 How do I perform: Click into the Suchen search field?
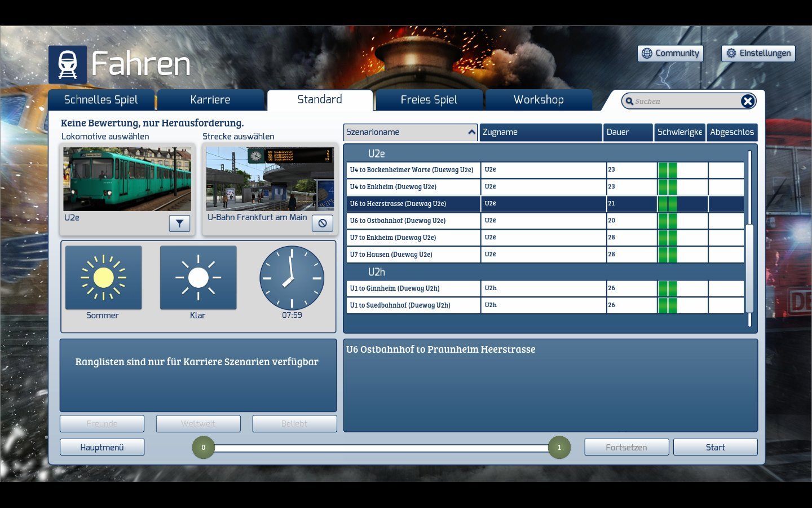click(x=685, y=102)
